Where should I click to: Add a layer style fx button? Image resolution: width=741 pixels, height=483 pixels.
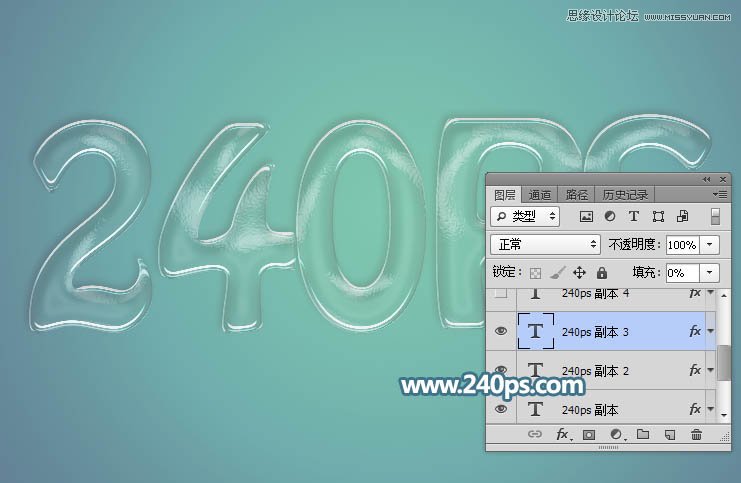pos(562,434)
